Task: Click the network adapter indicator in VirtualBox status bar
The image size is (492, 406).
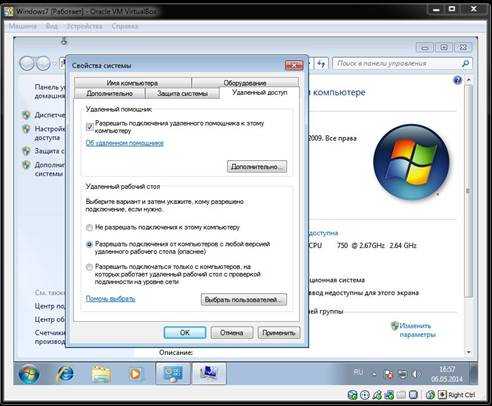Action: pyautogui.click(x=389, y=395)
